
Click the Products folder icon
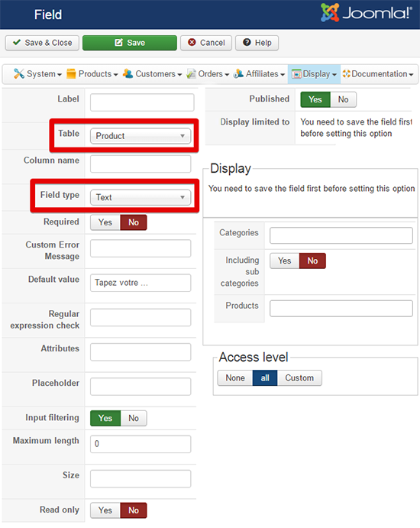[71, 74]
